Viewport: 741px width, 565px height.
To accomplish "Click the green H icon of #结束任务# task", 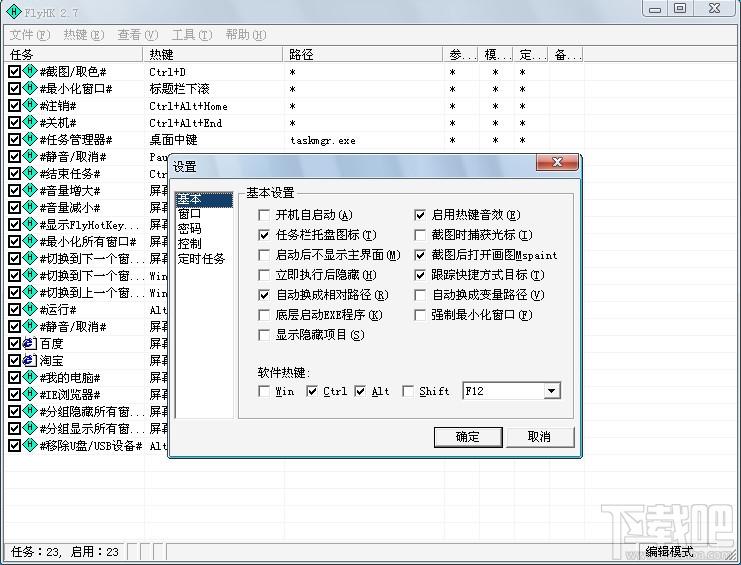I will click(30, 173).
